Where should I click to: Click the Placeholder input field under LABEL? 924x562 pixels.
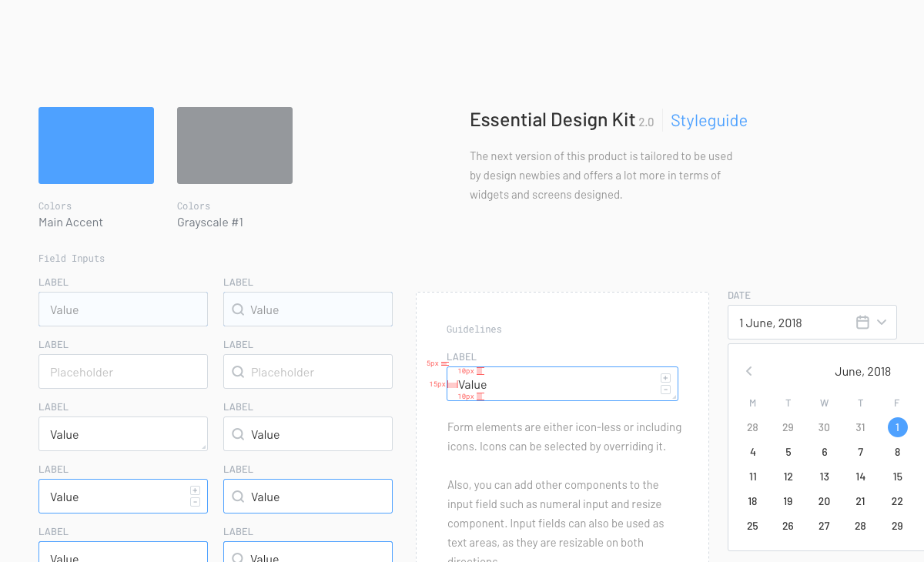[123, 371]
